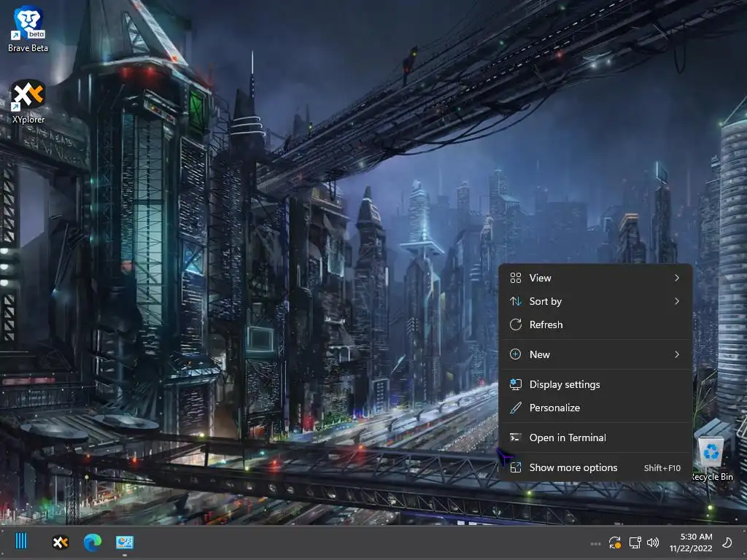747x560 pixels.
Task: Expand the chevron beside Sort by
Action: pos(677,301)
